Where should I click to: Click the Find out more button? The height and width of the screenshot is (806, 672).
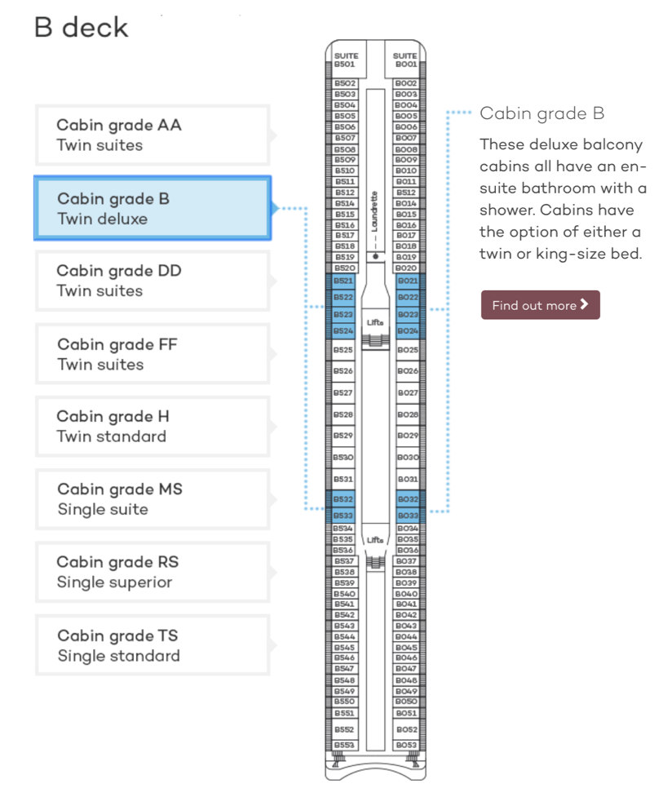pos(541,305)
